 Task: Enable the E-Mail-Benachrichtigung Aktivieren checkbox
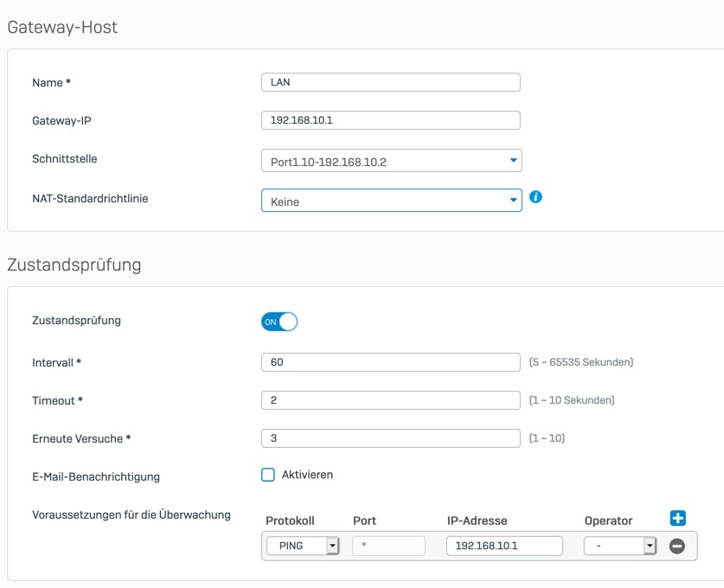point(268,475)
